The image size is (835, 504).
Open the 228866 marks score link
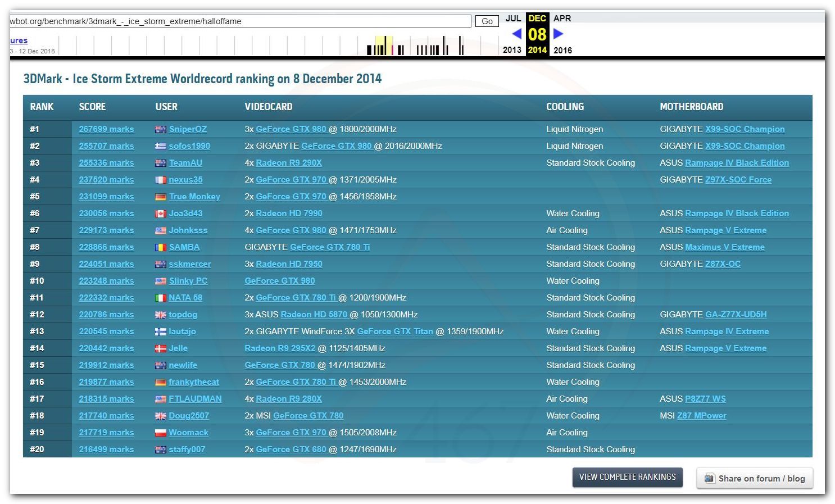106,247
